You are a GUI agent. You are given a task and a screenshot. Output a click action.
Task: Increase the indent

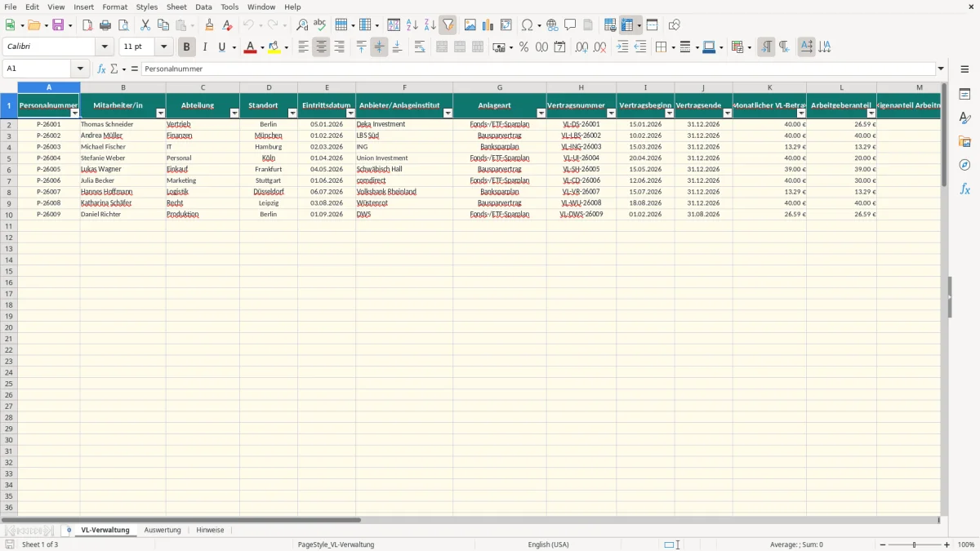coord(622,47)
